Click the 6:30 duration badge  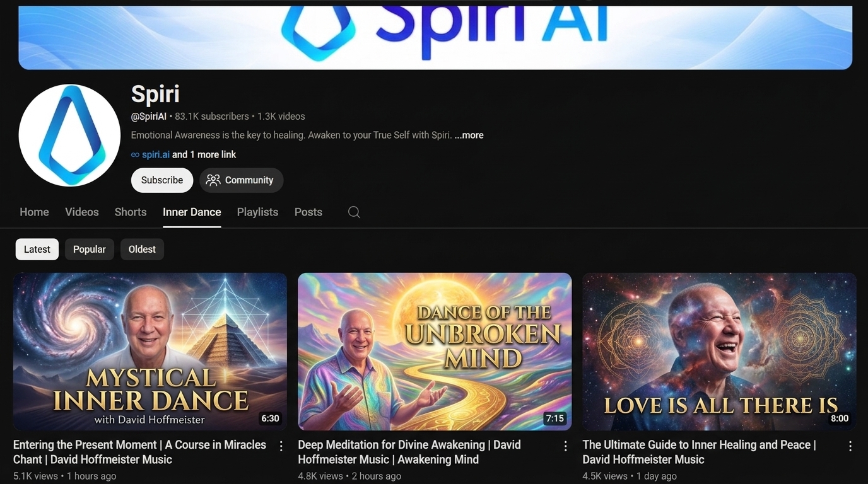click(270, 418)
